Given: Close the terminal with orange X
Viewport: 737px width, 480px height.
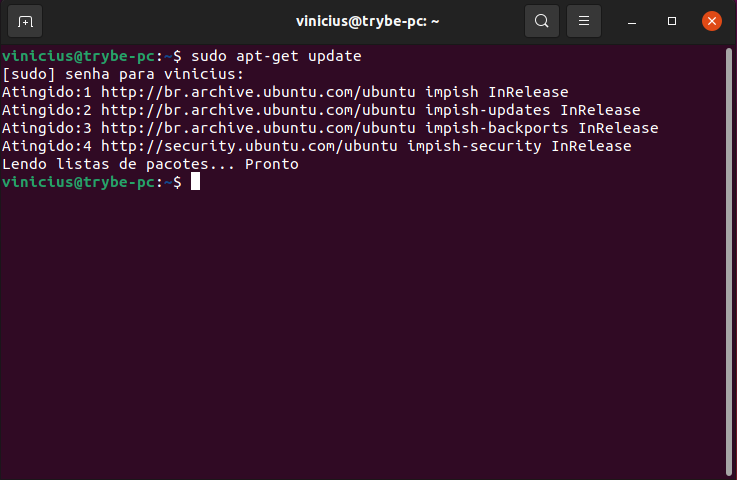Looking at the screenshot, I should 712,21.
